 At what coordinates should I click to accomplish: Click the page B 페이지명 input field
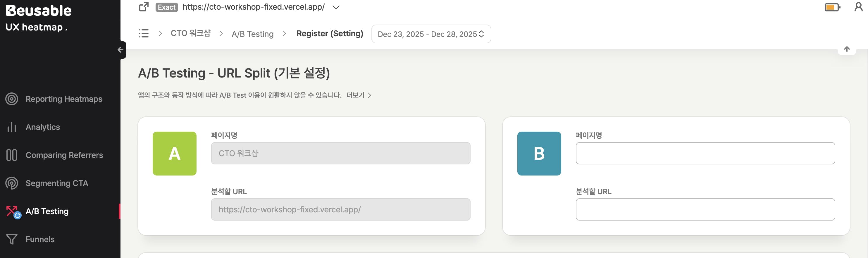coord(705,153)
